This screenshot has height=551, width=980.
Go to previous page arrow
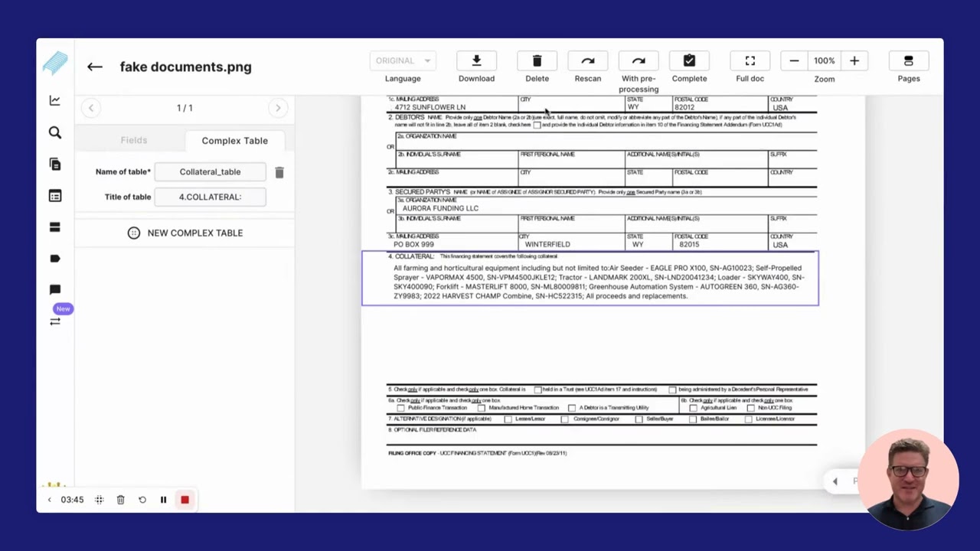click(90, 108)
